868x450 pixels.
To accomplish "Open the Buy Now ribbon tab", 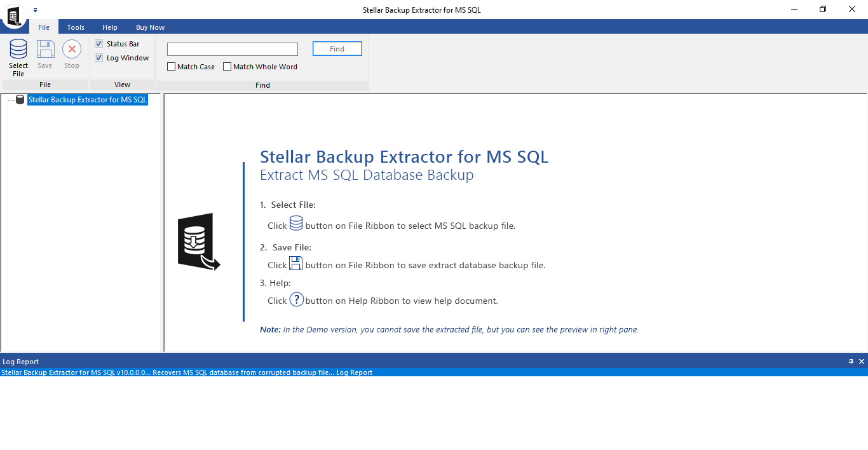I will coord(150,27).
